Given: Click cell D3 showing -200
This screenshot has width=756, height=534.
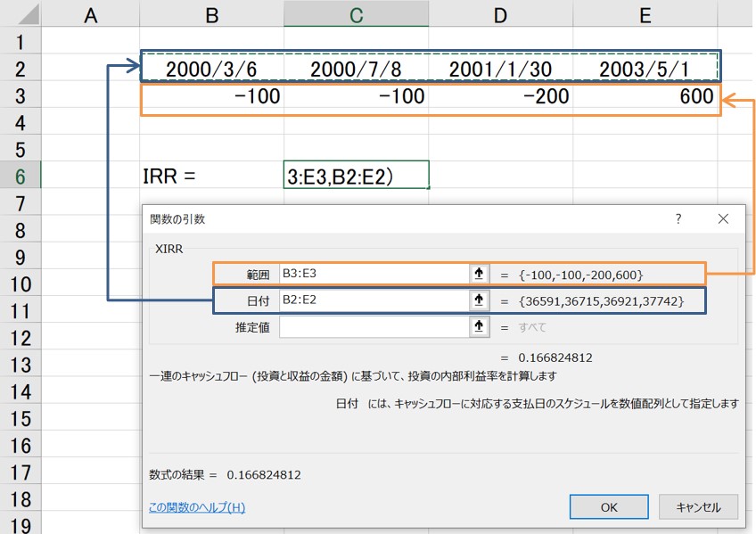Looking at the screenshot, I should pyautogui.click(x=500, y=95).
